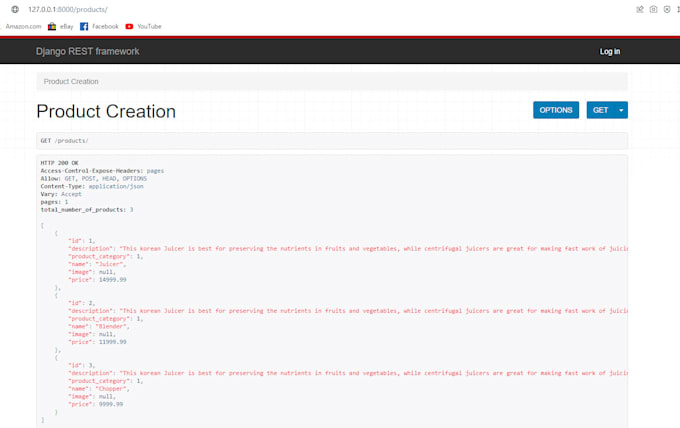
Task: Click the share icon in address bar
Action: point(640,9)
